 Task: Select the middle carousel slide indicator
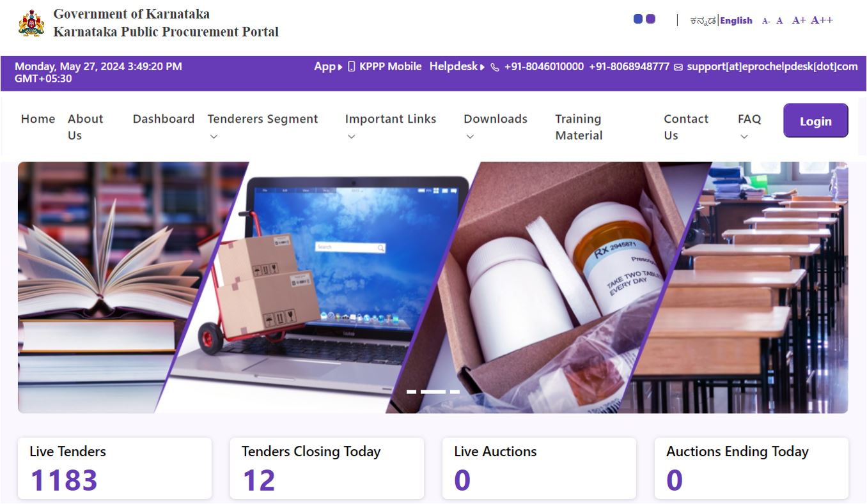pos(433,392)
